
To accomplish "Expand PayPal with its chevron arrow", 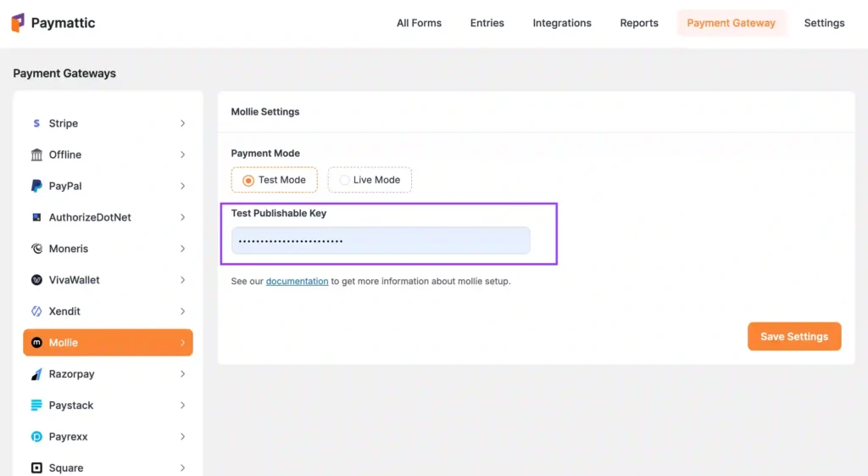I will point(183,186).
